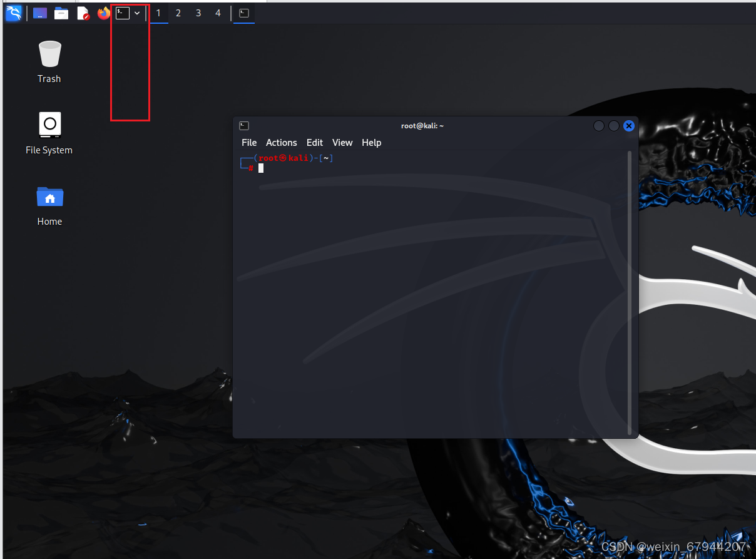The width and height of the screenshot is (756, 559).
Task: Open the terminal Help menu
Action: pos(372,143)
